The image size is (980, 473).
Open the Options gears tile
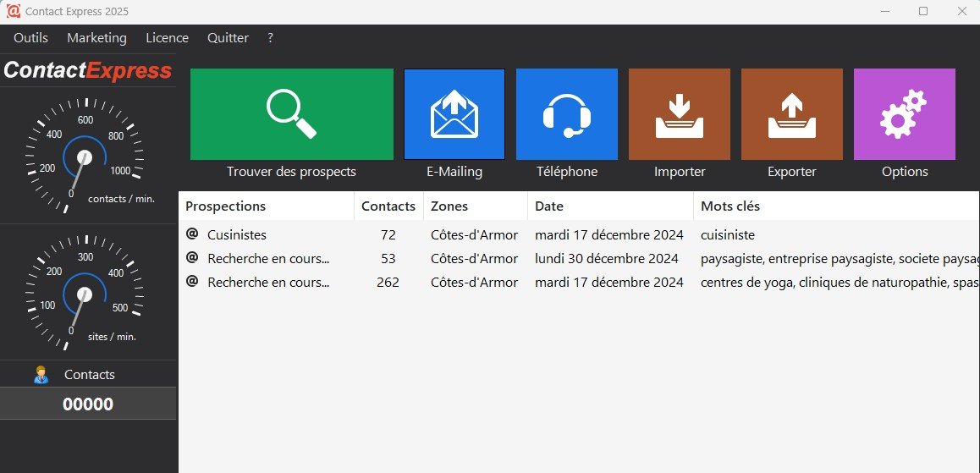(x=905, y=114)
